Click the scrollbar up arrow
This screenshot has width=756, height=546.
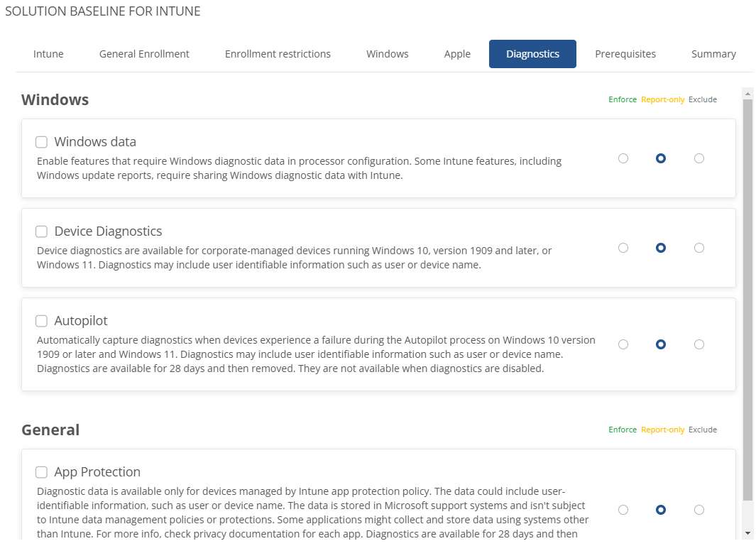pos(747,94)
